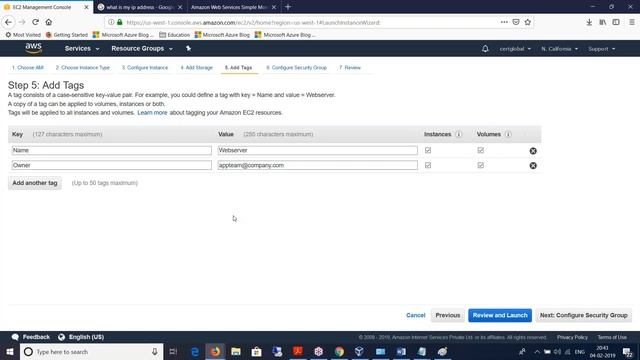The width and height of the screenshot is (640, 360).
Task: Open Terms of Use link
Action: (612, 337)
